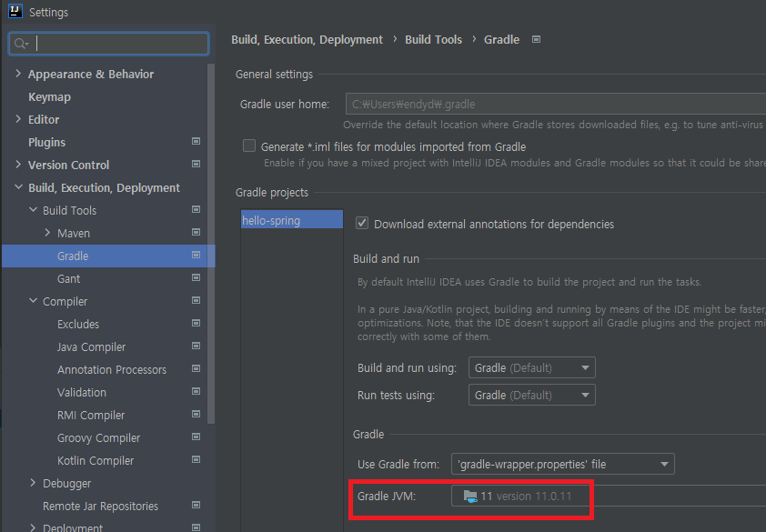Open Run tests using dropdown
The image size is (766, 532).
[x=531, y=396]
